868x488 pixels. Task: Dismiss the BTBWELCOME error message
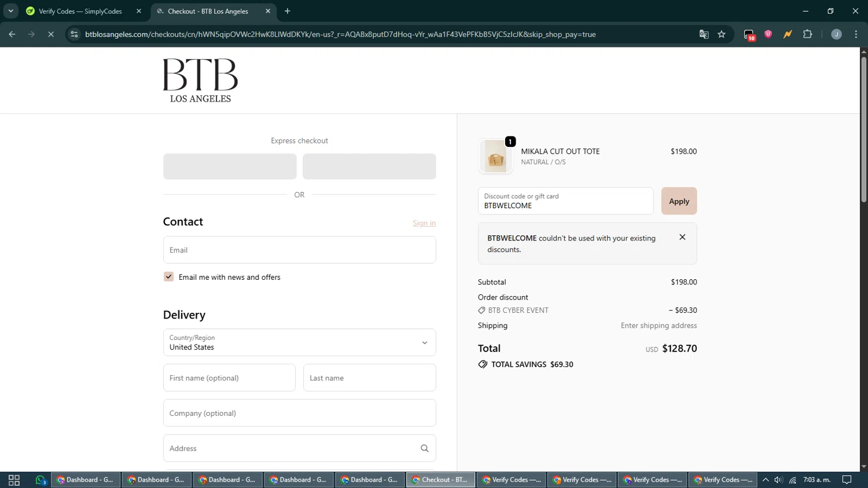pyautogui.click(x=682, y=237)
